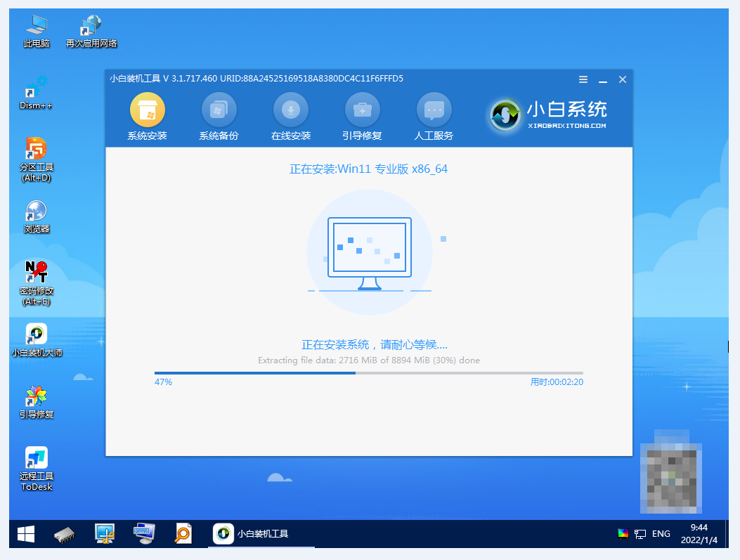
Task: Click the 小白系统 logo
Action: [548, 115]
